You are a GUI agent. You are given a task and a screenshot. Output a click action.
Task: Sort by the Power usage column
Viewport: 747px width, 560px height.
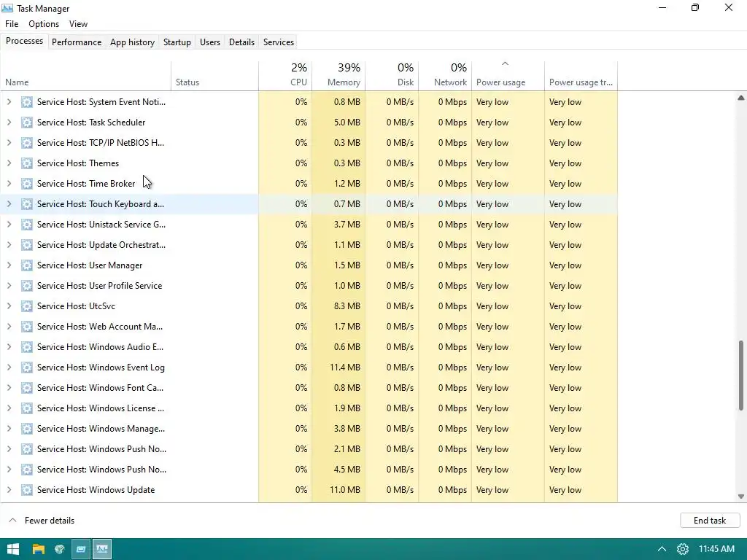pyautogui.click(x=508, y=76)
